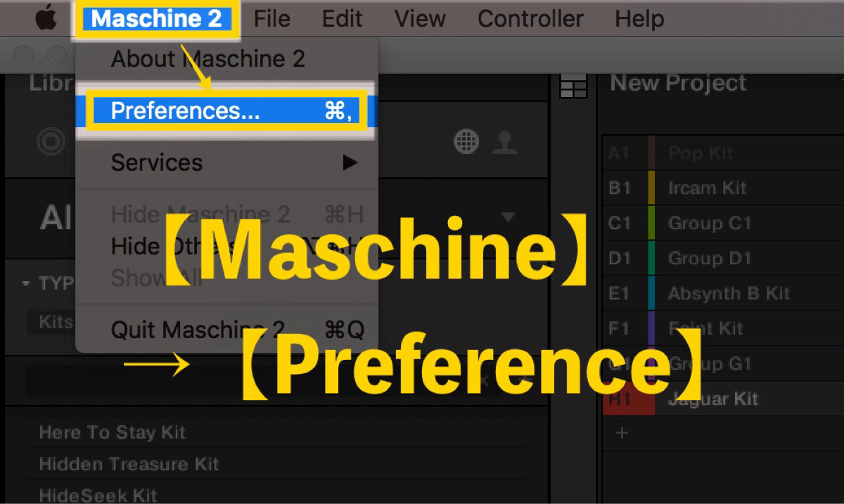Viewport: 844px width, 504px height.
Task: Click the plus to add group
Action: 622,433
